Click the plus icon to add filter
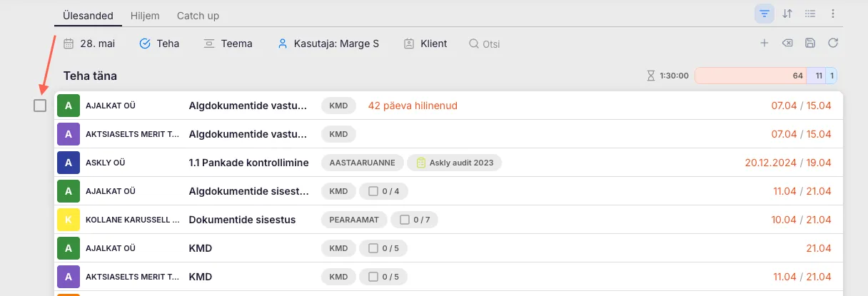 coord(764,44)
